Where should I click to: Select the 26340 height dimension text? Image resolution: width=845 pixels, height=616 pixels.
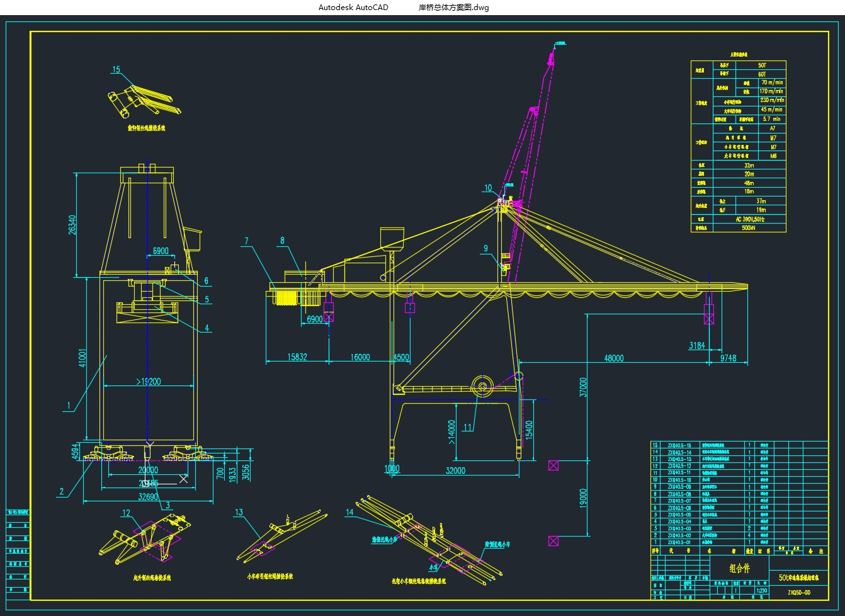point(72,225)
